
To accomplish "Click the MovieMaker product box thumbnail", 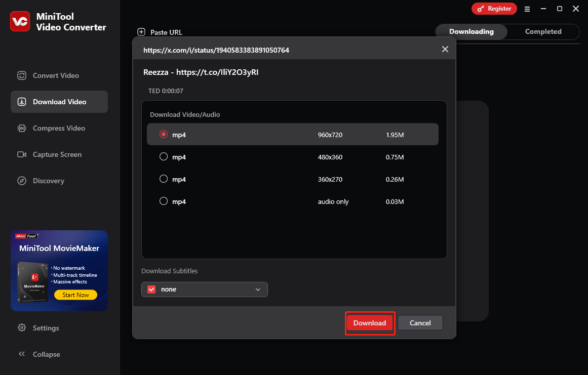I will coord(33,282).
